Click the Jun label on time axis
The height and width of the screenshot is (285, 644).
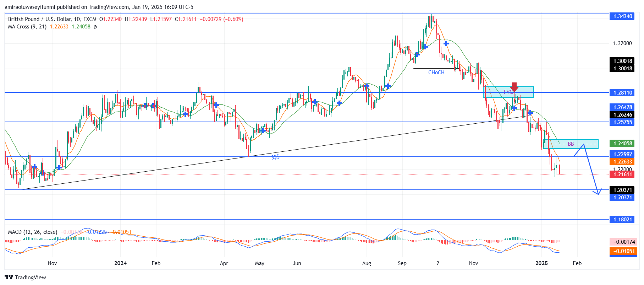(x=297, y=263)
